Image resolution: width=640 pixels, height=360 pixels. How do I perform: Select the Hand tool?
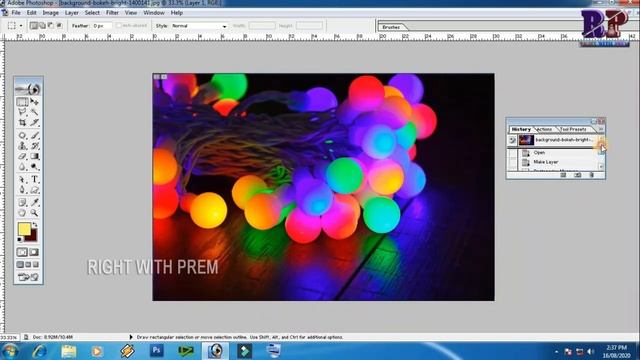click(22, 213)
